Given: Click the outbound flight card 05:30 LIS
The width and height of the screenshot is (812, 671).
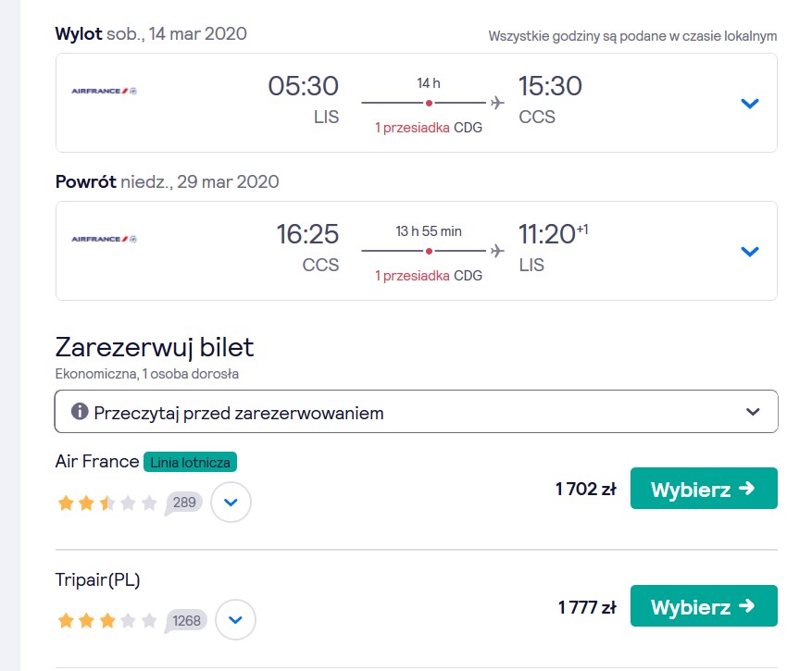Looking at the screenshot, I should 417,103.
